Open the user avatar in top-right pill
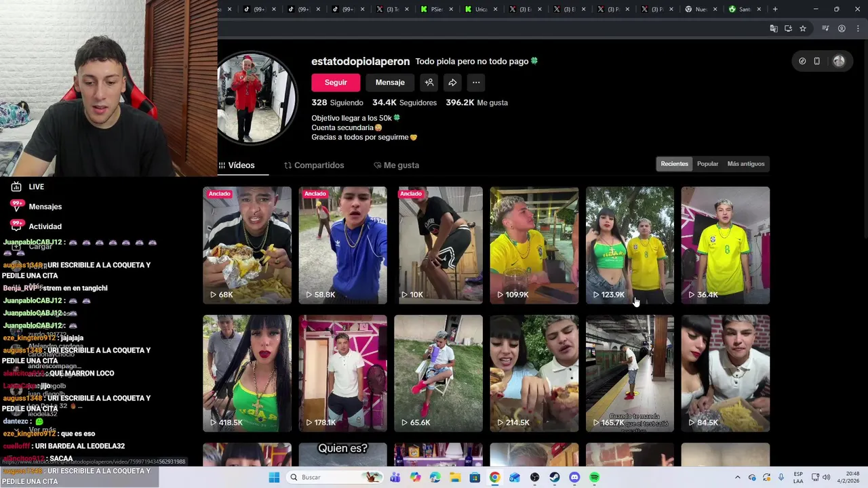The height and width of the screenshot is (488, 868). click(x=839, y=61)
